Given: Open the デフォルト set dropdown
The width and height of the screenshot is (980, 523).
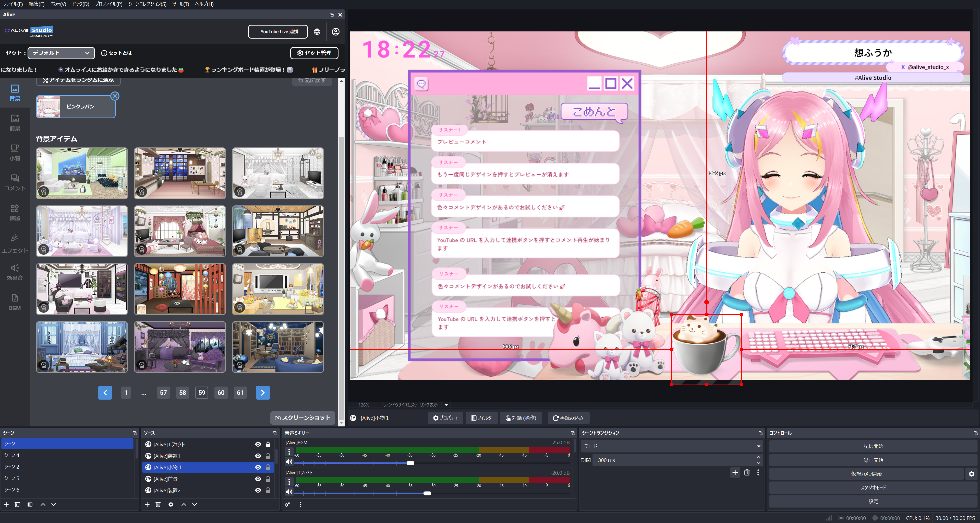Looking at the screenshot, I should (61, 53).
